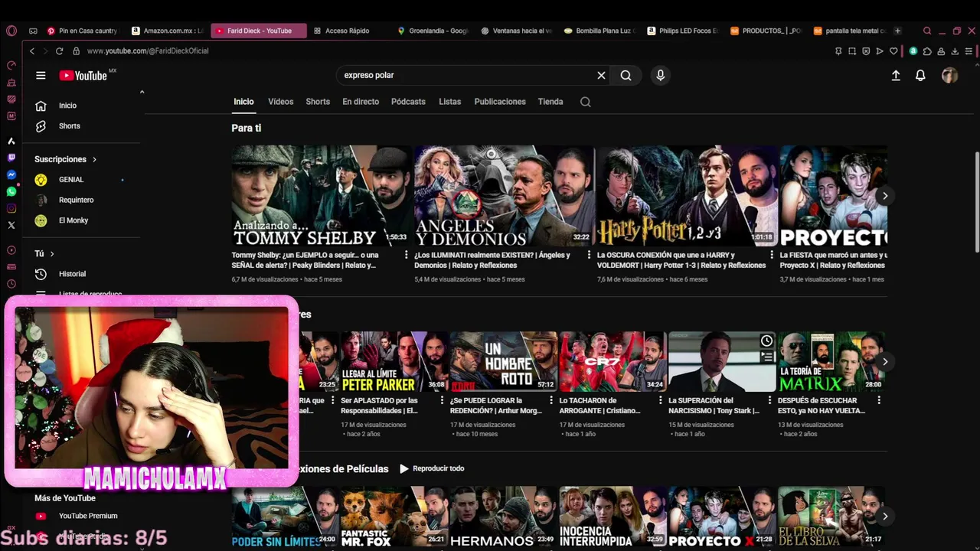Image resolution: width=980 pixels, height=551 pixels.
Task: Open Instagram in the Opera sidebar
Action: click(11, 208)
